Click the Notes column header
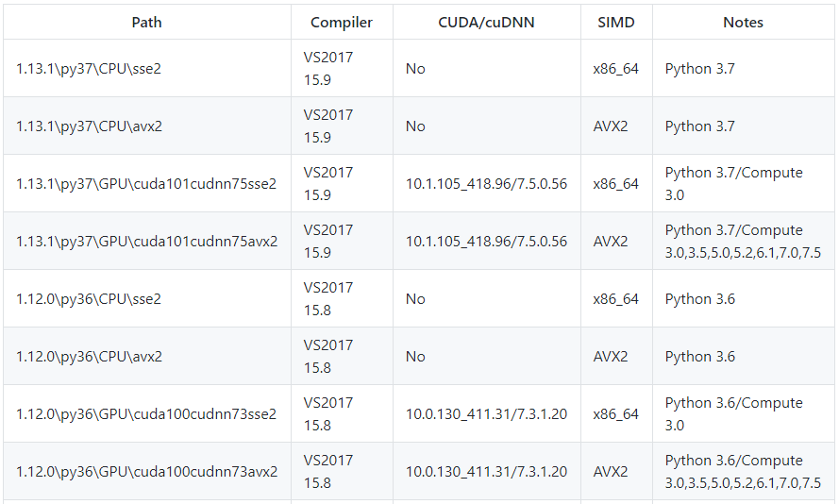This screenshot has width=839, height=504. 743,22
